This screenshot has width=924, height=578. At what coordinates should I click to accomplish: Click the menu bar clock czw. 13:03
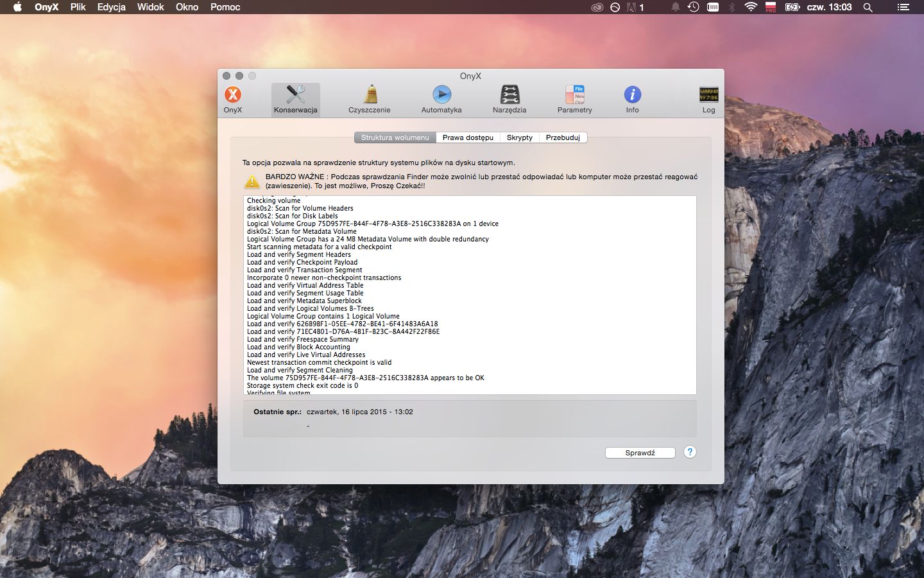coord(829,7)
